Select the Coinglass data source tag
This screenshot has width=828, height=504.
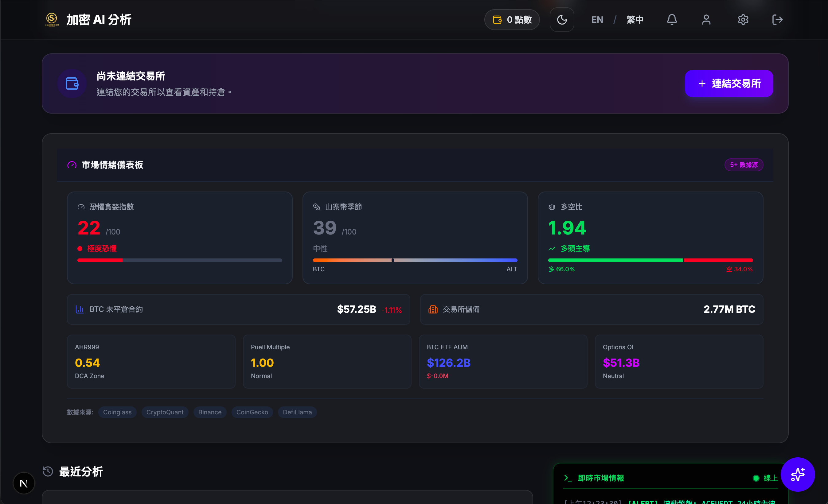(x=117, y=412)
